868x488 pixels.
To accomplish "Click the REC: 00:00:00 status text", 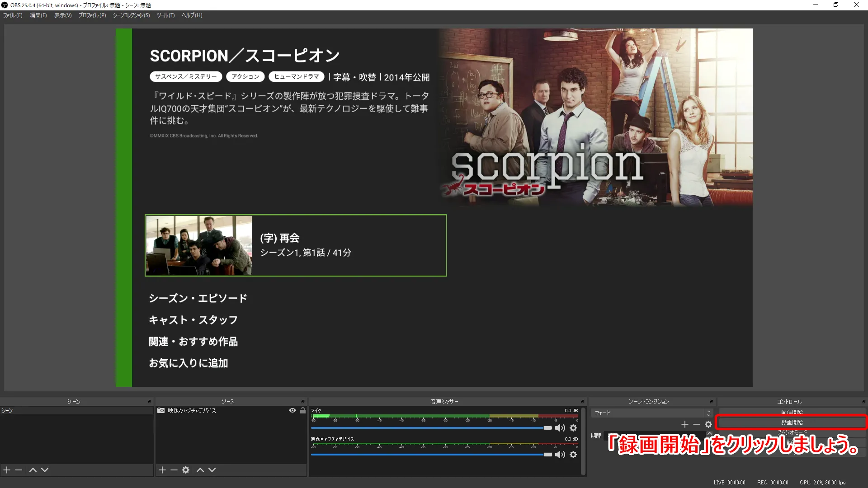I will point(773,483).
